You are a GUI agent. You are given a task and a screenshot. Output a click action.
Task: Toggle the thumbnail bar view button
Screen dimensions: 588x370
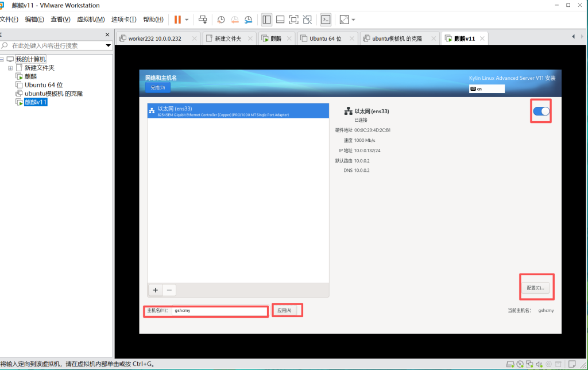click(x=280, y=20)
